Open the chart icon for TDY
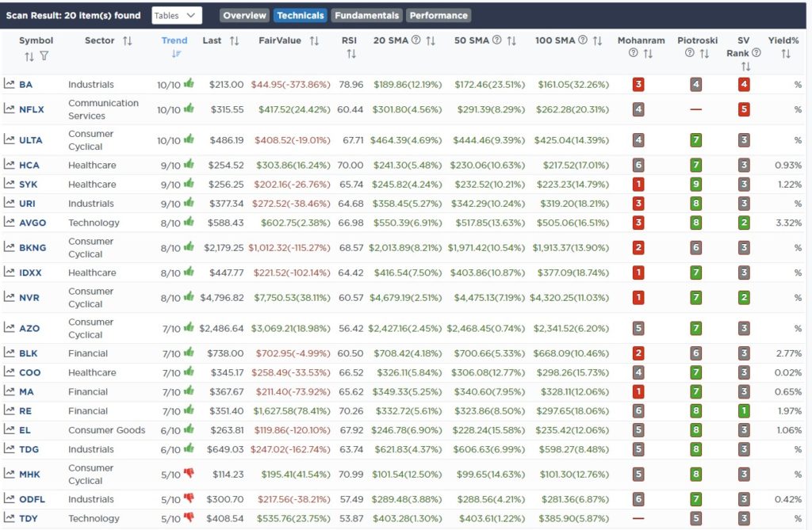This screenshot has width=812, height=530. point(10,517)
